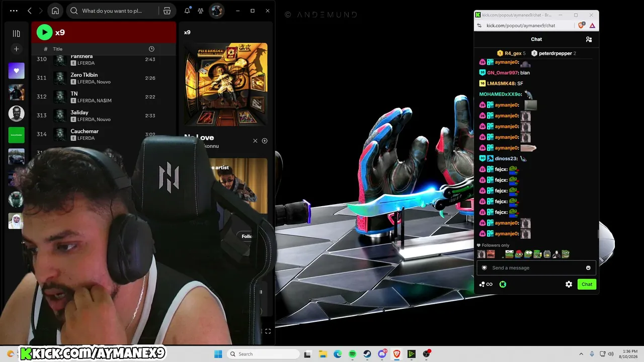Image resolution: width=644 pixels, height=362 pixels.
Task: Open OBS Studio from the taskbar
Action: [427, 354]
